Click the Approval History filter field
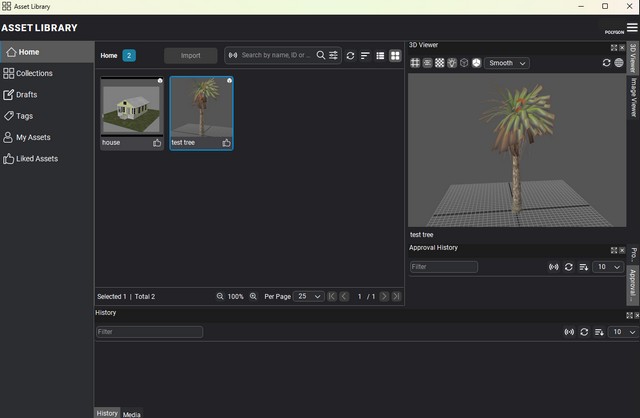 pyautogui.click(x=444, y=267)
